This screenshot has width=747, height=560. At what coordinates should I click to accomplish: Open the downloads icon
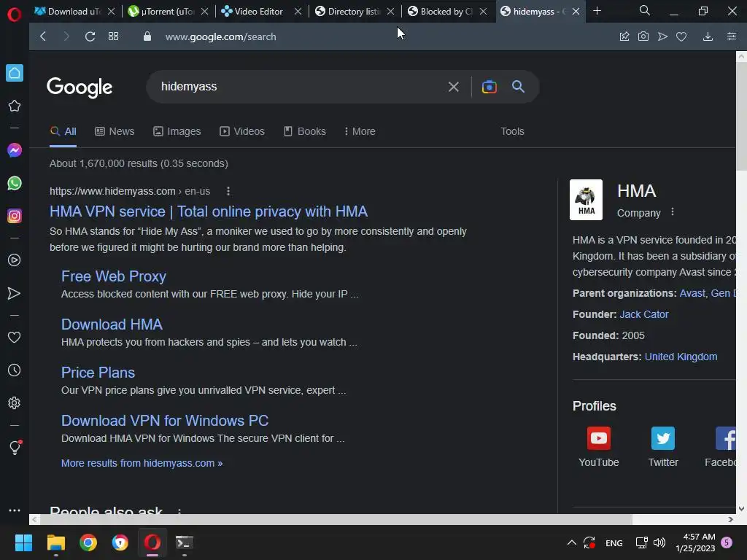(708, 36)
